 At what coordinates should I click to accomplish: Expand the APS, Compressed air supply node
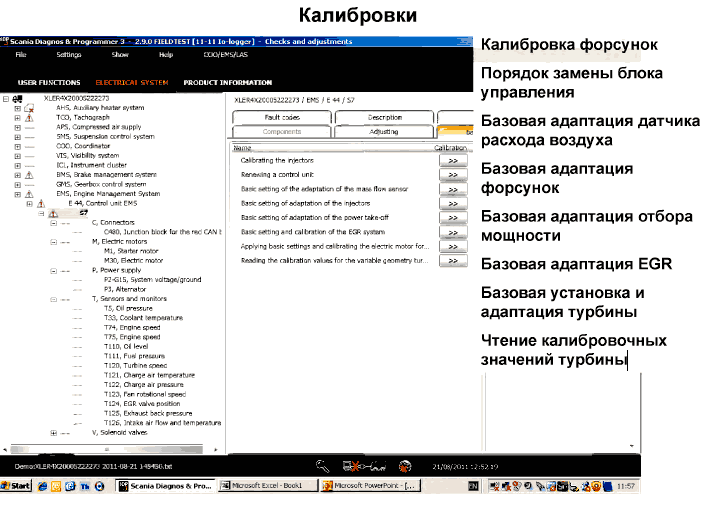pos(17,127)
